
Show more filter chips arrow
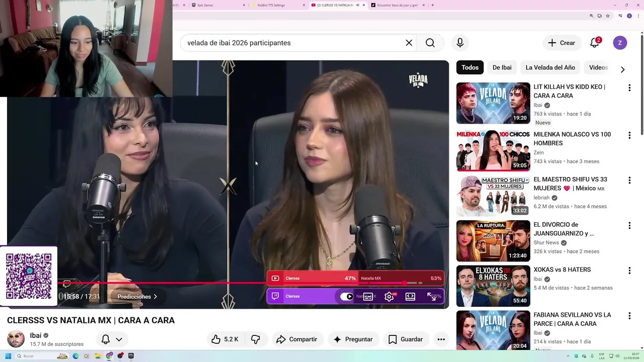[622, 69]
